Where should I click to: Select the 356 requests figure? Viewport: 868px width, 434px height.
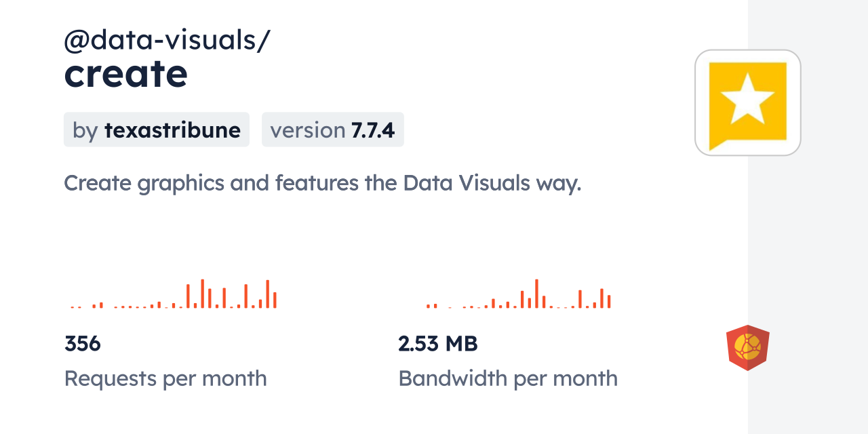83,344
